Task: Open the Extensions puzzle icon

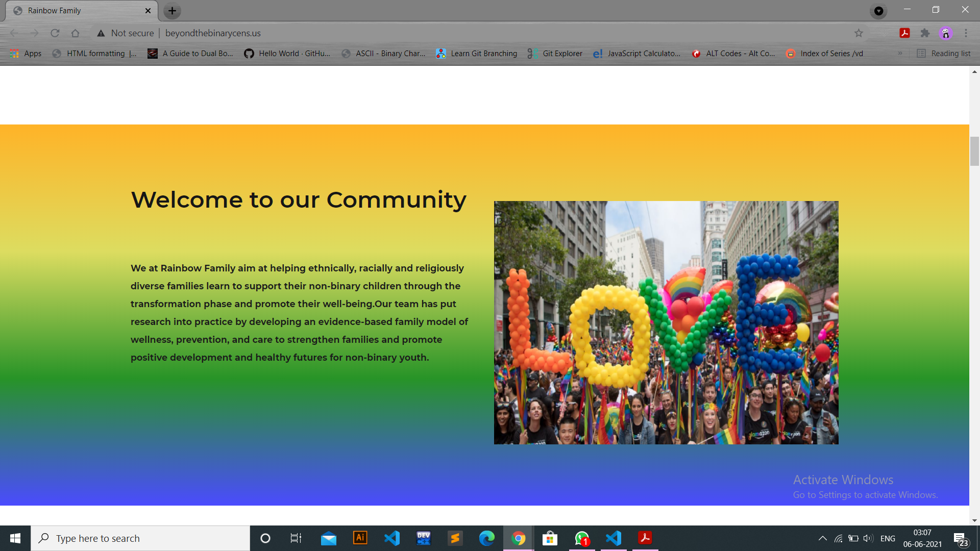Action: pos(925,33)
